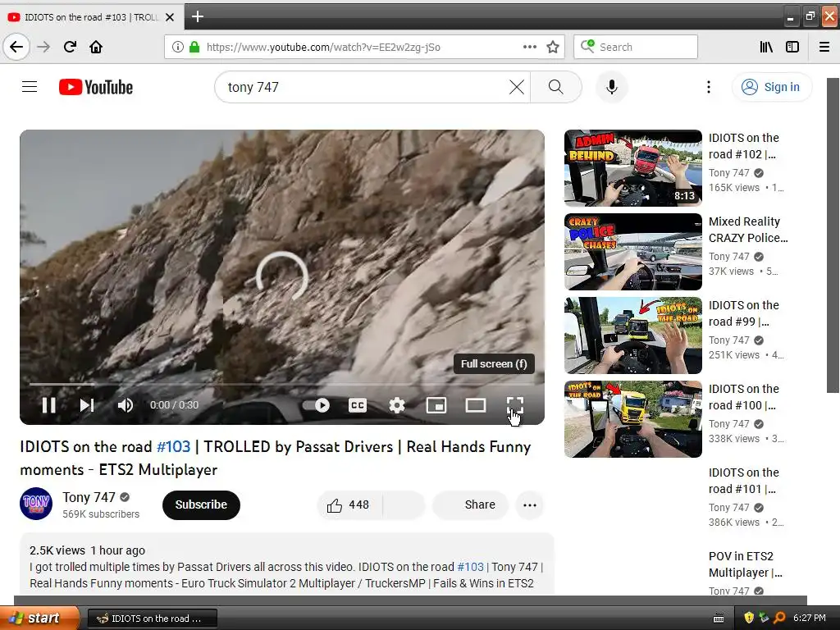Click the tray security shield icon
This screenshot has height=630, width=840.
tap(748, 618)
